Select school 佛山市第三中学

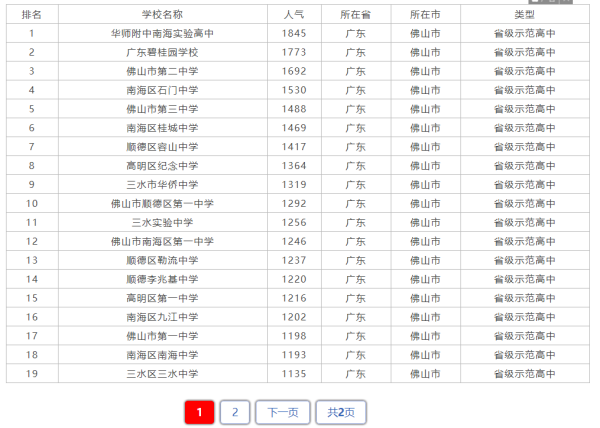162,109
